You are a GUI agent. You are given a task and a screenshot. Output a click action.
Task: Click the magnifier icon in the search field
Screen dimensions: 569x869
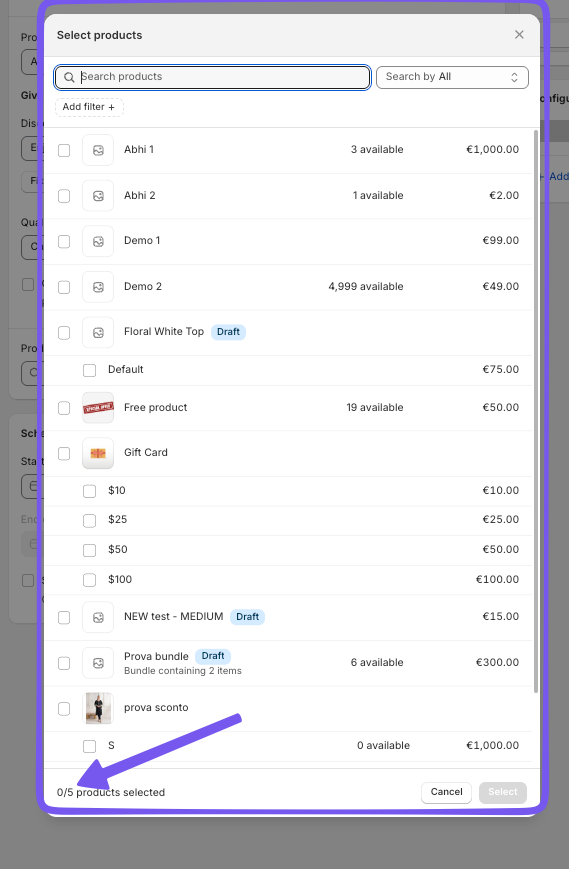coord(69,77)
